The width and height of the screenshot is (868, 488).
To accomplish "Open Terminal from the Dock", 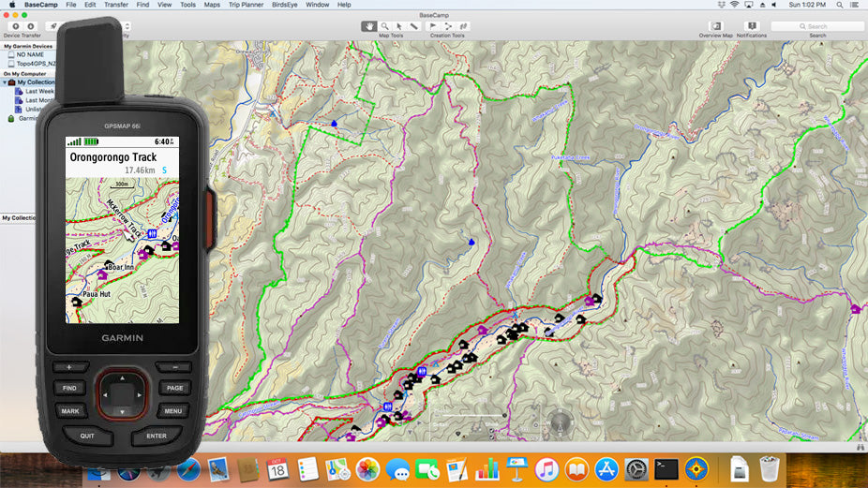I will [666, 469].
